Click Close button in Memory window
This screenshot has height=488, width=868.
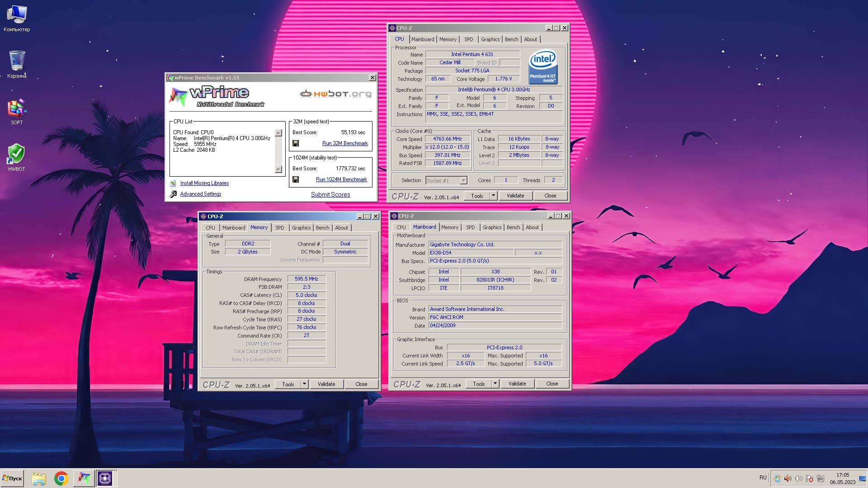coord(361,384)
